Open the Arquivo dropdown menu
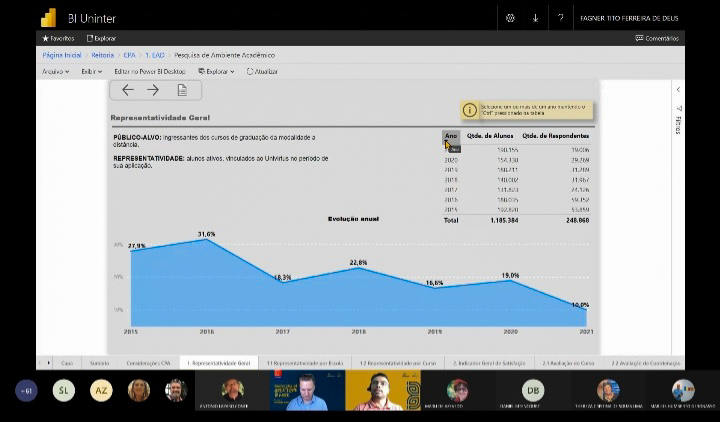720x422 pixels. (55, 72)
